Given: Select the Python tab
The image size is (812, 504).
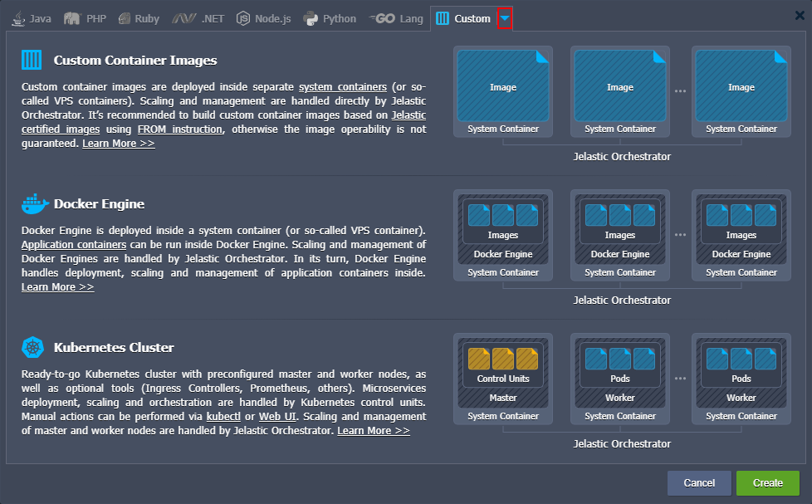Looking at the screenshot, I should click(x=330, y=18).
